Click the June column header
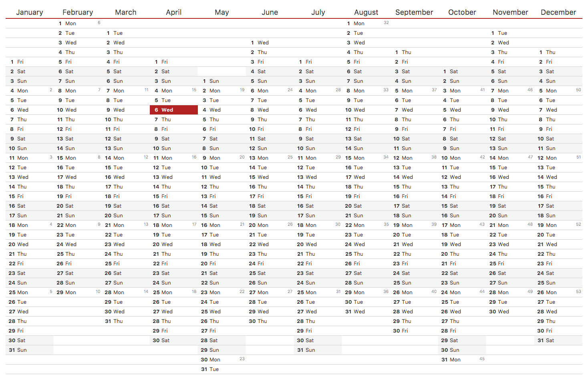Screen dimensions: 588x379 coord(270,12)
